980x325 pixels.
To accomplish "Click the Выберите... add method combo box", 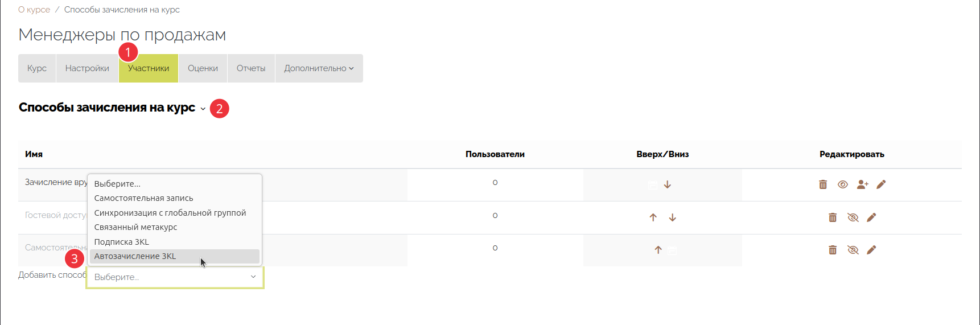I will point(175,277).
